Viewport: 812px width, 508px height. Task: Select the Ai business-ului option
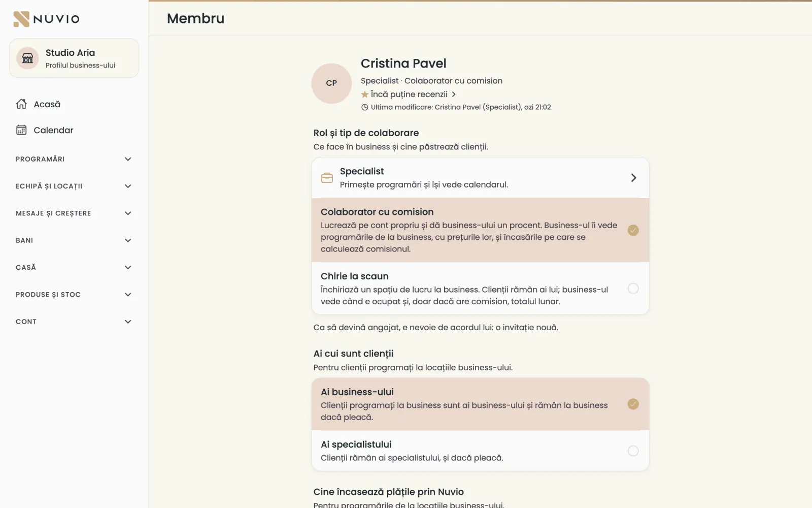480,404
